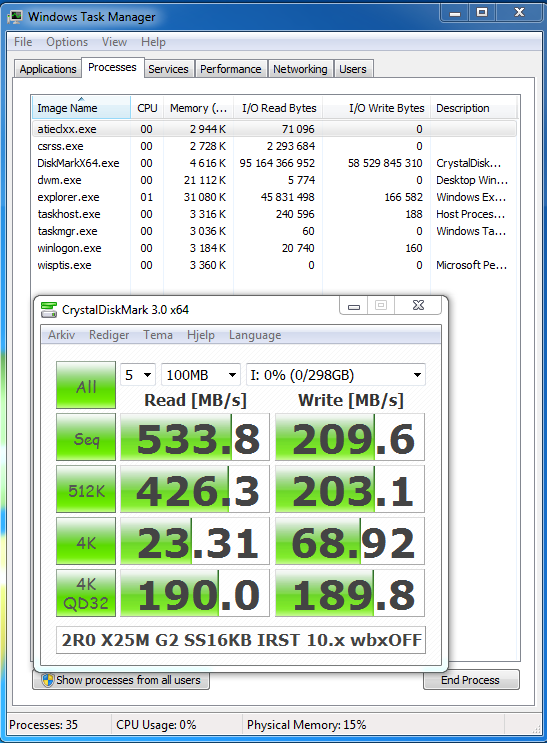Switch to the Processes tab
The width and height of the screenshot is (547, 743).
112,67
